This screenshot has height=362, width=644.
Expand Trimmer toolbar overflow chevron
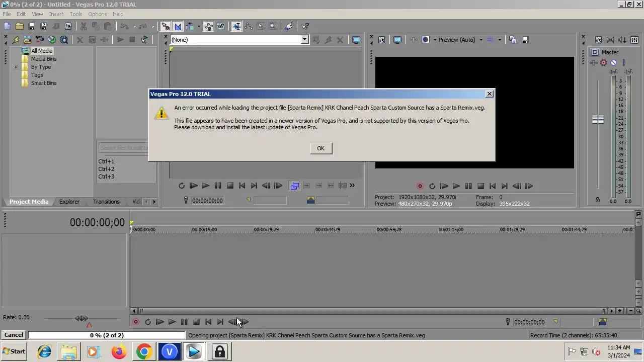[x=352, y=186]
